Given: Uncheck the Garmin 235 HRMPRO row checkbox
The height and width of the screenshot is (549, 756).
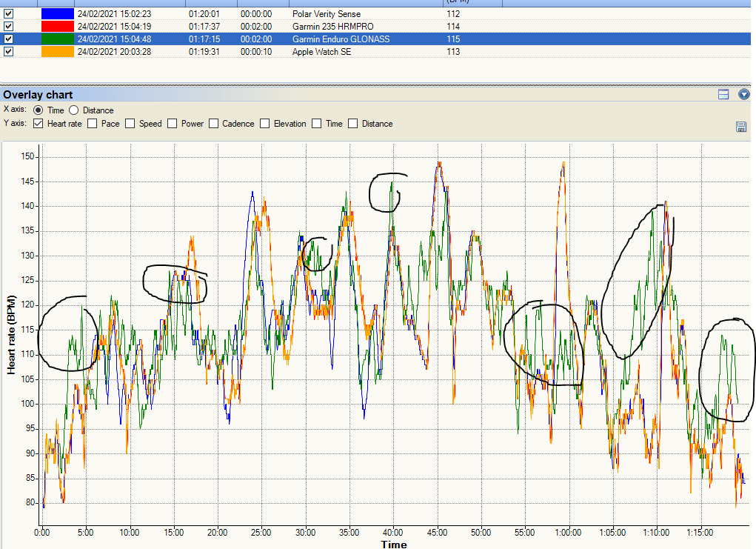Looking at the screenshot, I should point(8,26).
